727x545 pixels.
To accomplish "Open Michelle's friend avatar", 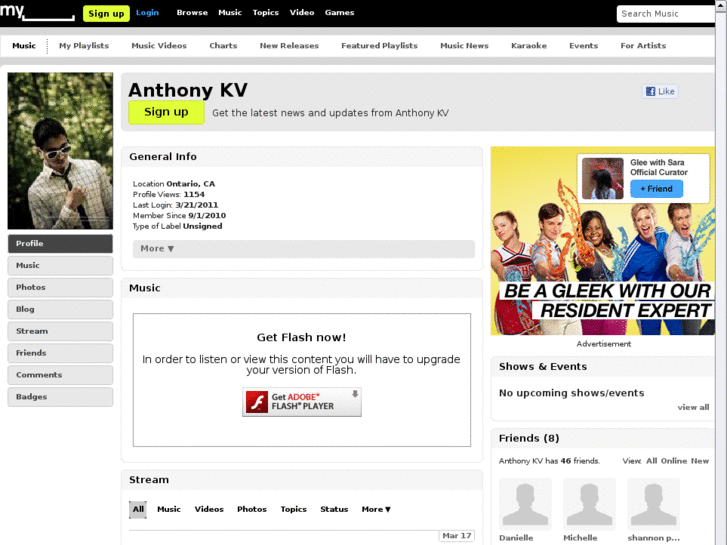I will tap(589, 504).
